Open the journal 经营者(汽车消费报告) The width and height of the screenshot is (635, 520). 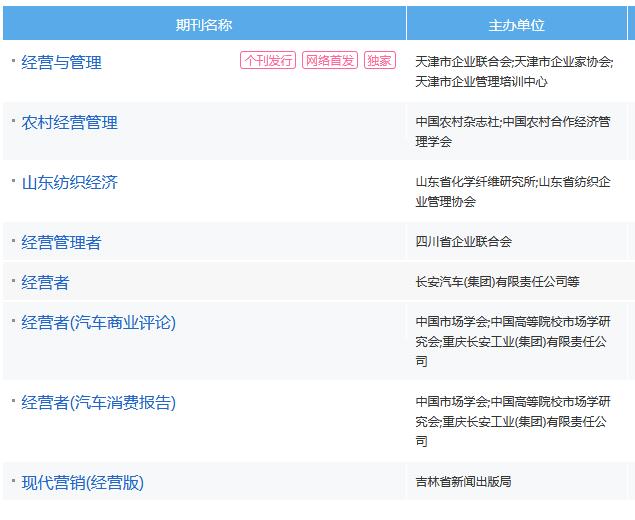coord(98,403)
